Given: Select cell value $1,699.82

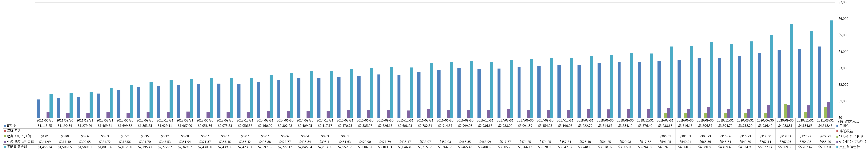Looking at the screenshot, I should [x=125, y=126].
